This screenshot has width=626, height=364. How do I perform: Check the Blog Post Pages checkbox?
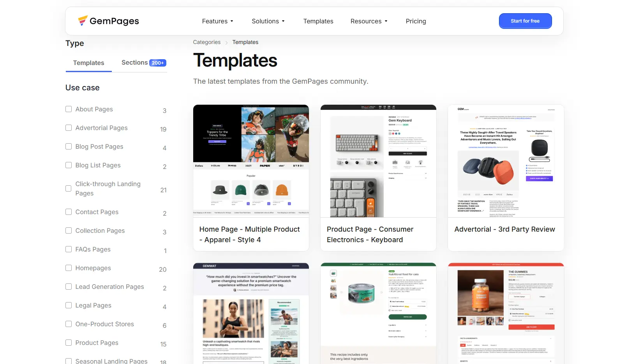(x=69, y=146)
